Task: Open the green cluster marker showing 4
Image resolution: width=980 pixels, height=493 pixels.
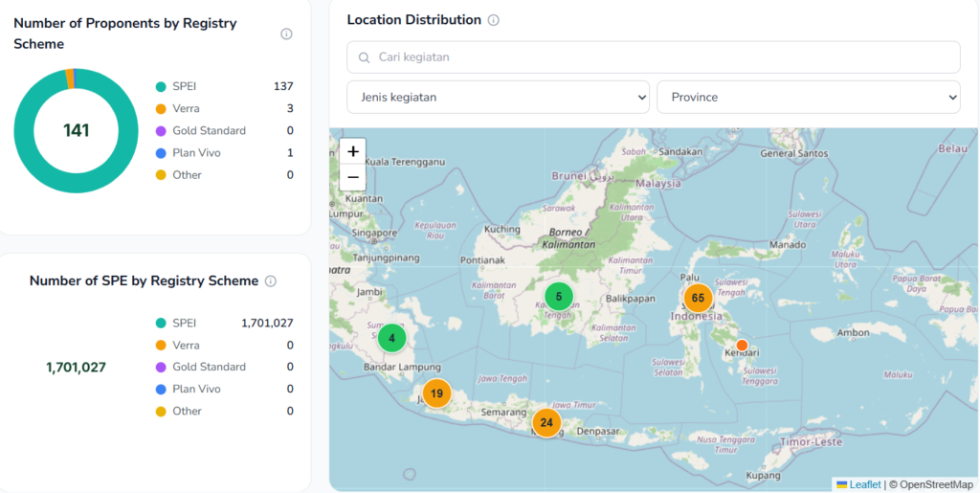Action: 391,338
